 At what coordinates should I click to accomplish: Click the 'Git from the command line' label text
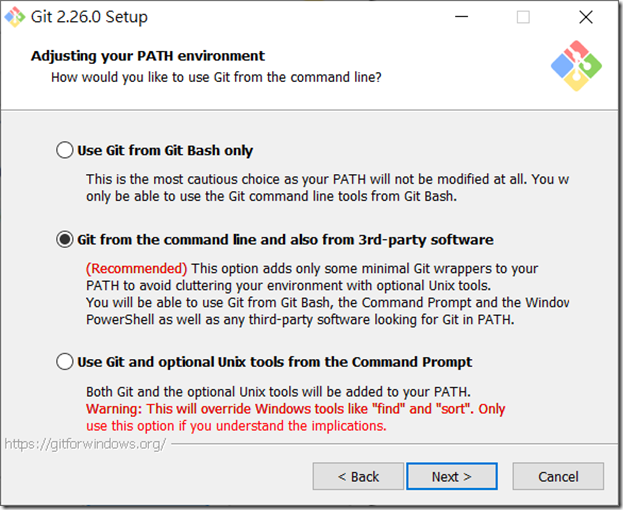(x=285, y=240)
